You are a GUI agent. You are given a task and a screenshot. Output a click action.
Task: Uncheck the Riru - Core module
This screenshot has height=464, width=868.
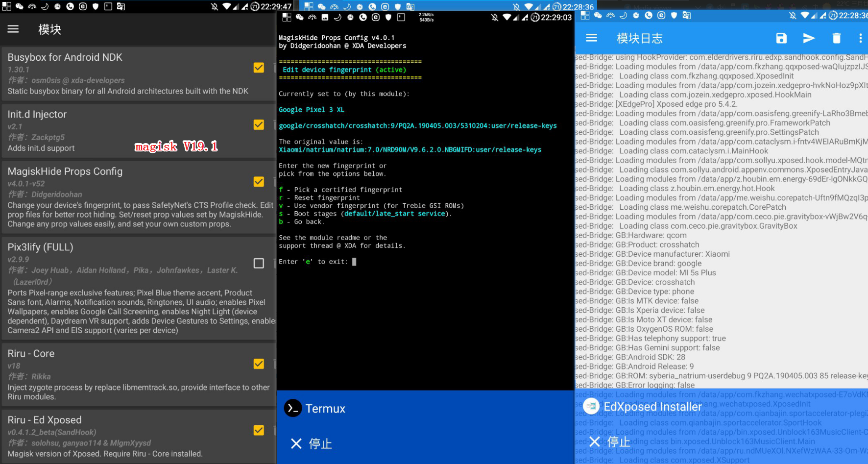tap(259, 364)
